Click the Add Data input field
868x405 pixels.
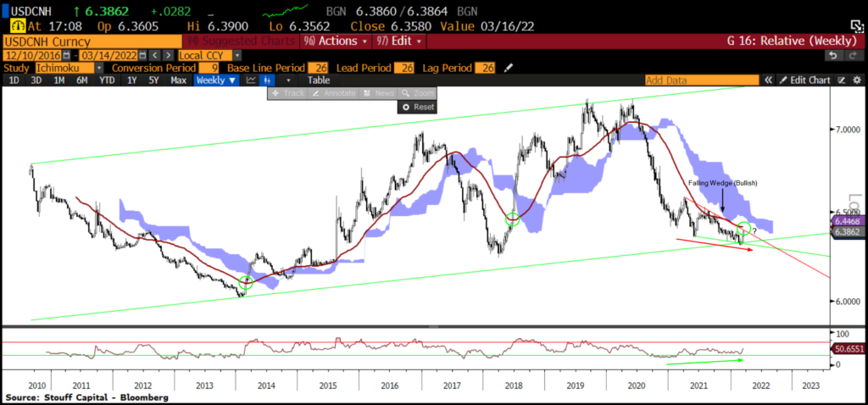tap(703, 80)
